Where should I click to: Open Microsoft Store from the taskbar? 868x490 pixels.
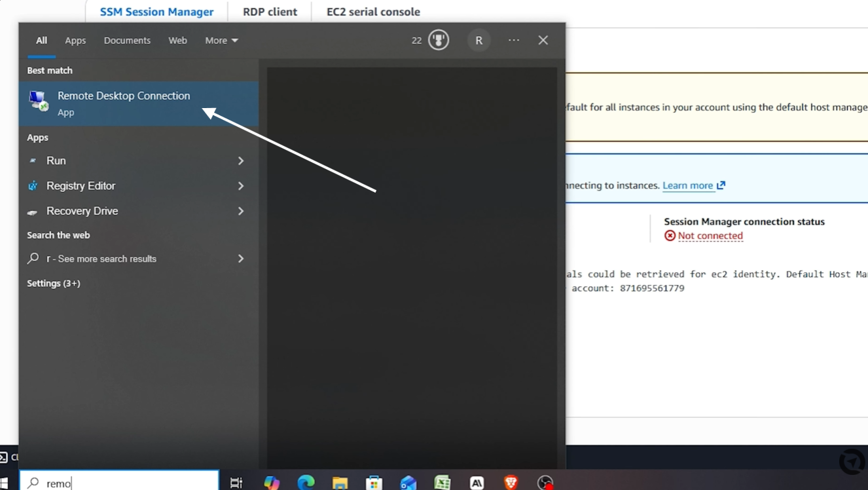374,483
